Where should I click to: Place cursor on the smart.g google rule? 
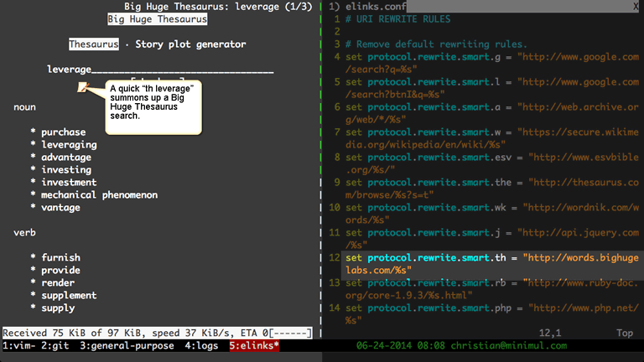(492, 63)
